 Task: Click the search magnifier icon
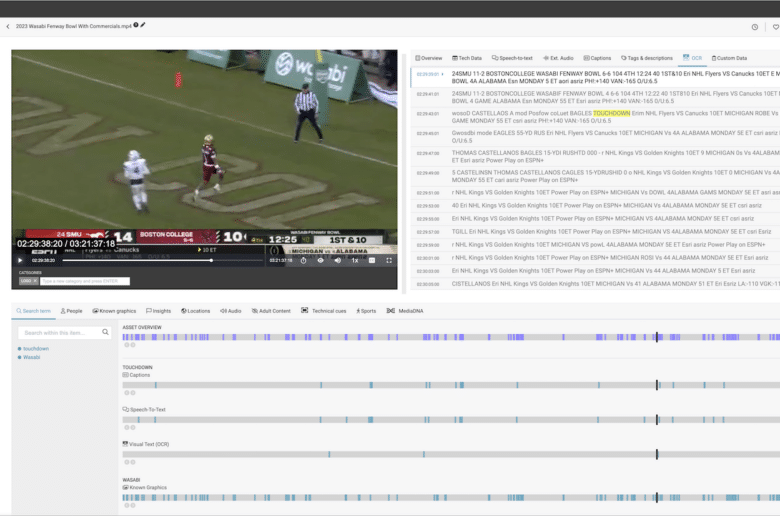(x=105, y=332)
